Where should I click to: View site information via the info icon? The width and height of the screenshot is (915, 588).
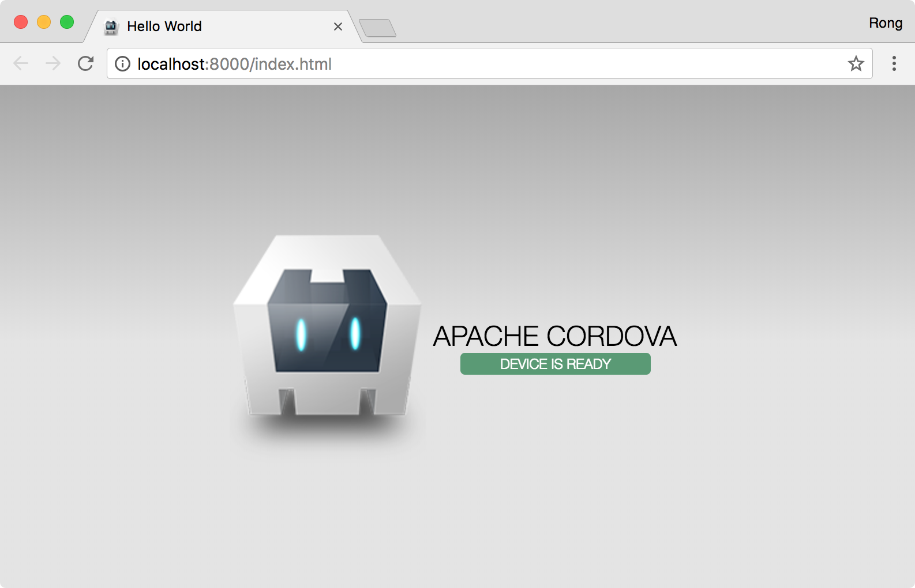click(122, 63)
